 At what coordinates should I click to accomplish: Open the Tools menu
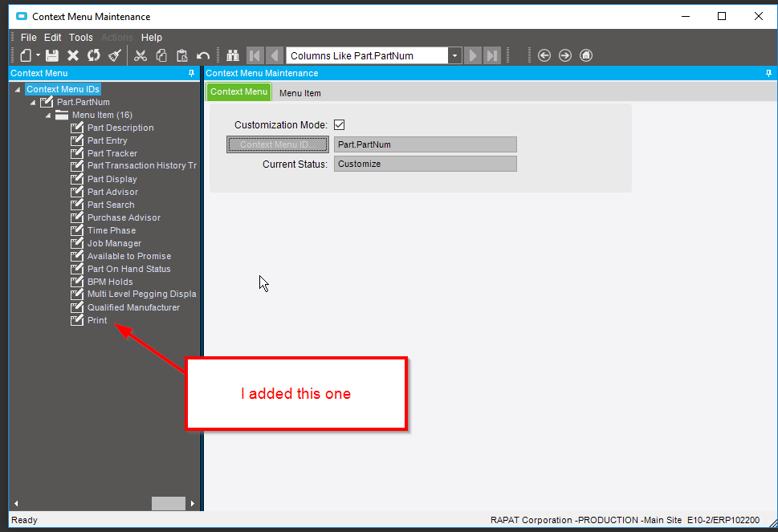pos(81,38)
